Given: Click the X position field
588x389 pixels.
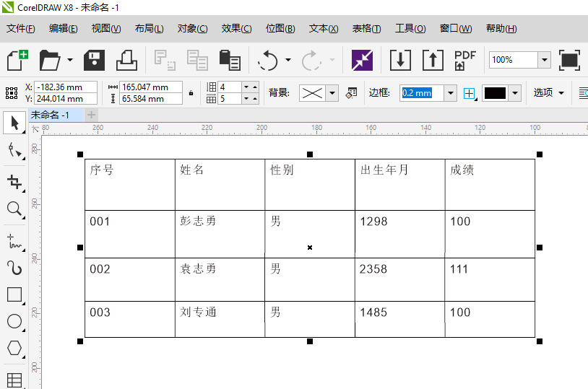Looking at the screenshot, I should click(x=66, y=87).
